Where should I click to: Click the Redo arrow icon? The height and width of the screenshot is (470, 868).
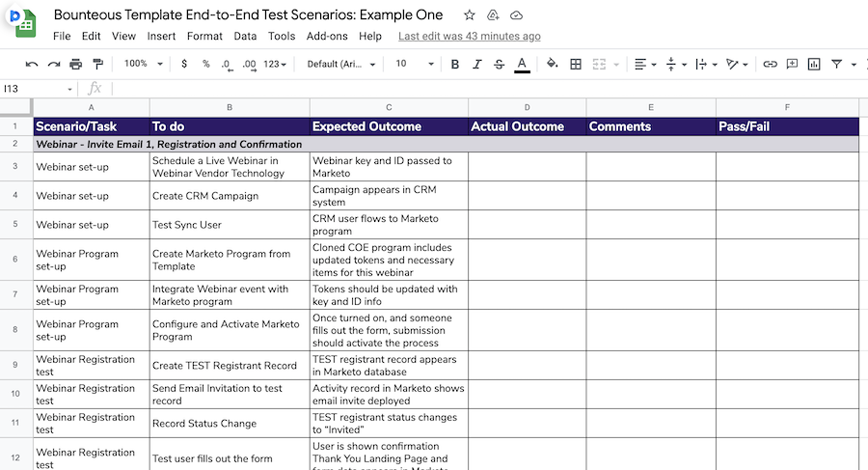[x=54, y=65]
